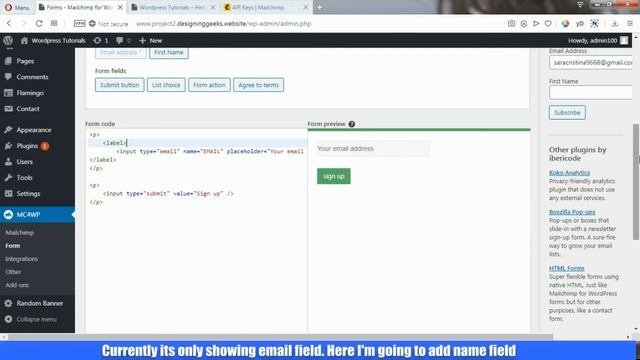
Task: Open the speed dial grid icon
Action: point(54,24)
